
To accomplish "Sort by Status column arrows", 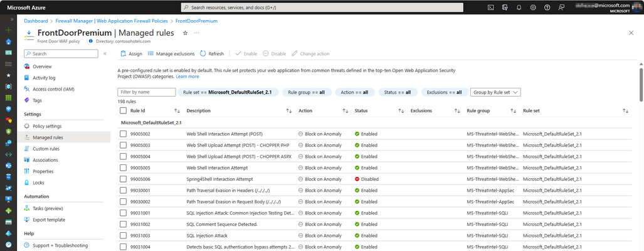I will pyautogui.click(x=401, y=111).
